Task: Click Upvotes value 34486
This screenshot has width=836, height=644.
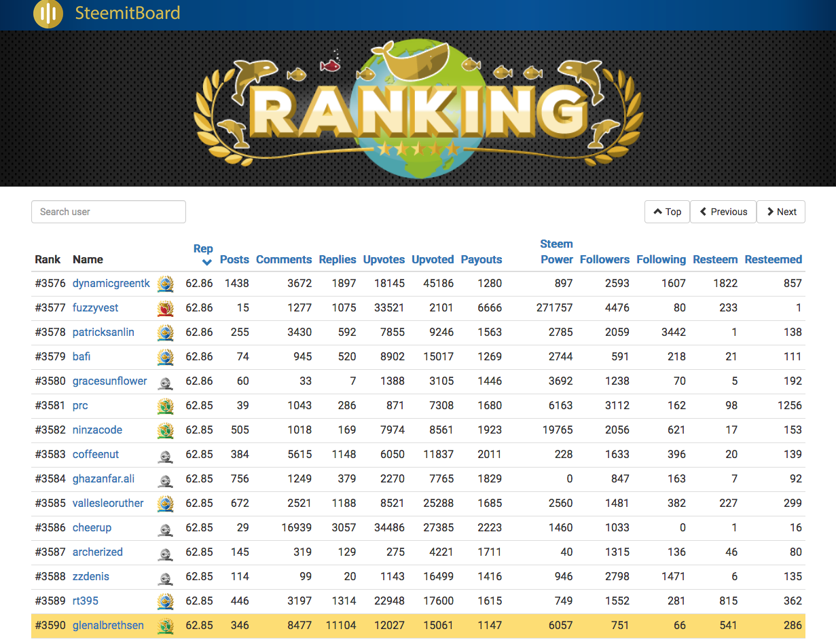Action: click(x=388, y=527)
